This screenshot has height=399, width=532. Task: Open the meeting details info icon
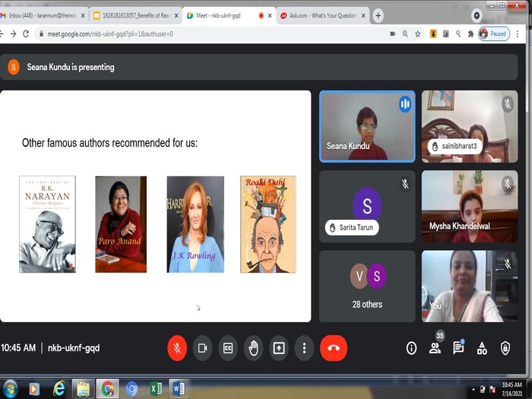(x=411, y=348)
